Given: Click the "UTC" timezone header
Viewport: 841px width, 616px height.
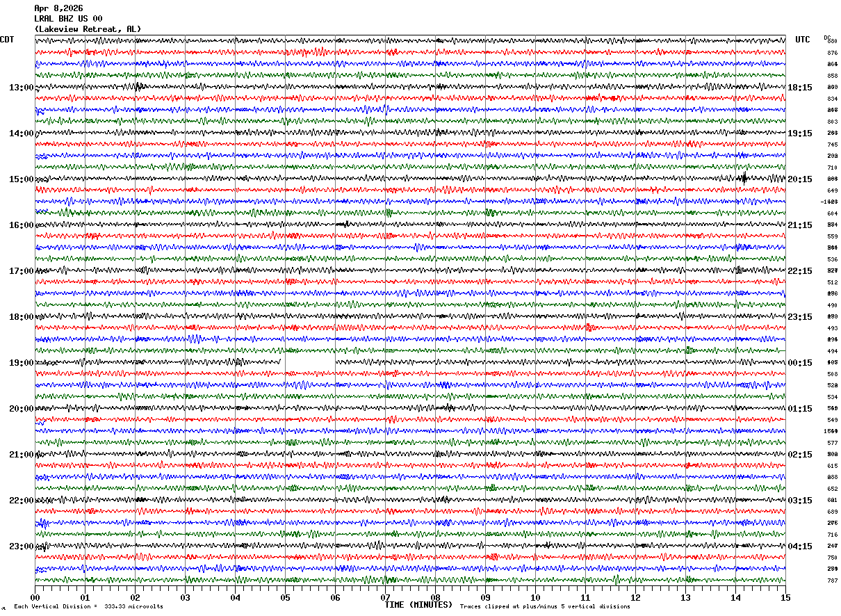Looking at the screenshot, I should 803,40.
